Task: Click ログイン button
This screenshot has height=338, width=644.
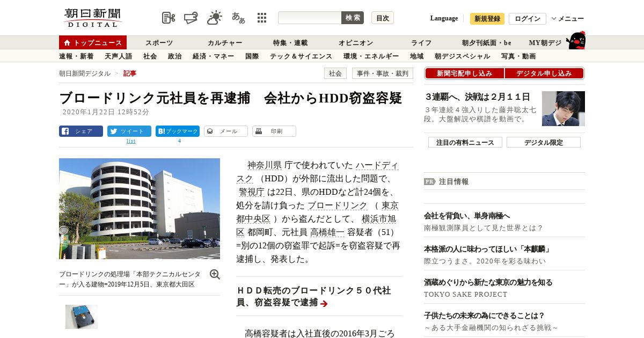Action: (x=528, y=19)
